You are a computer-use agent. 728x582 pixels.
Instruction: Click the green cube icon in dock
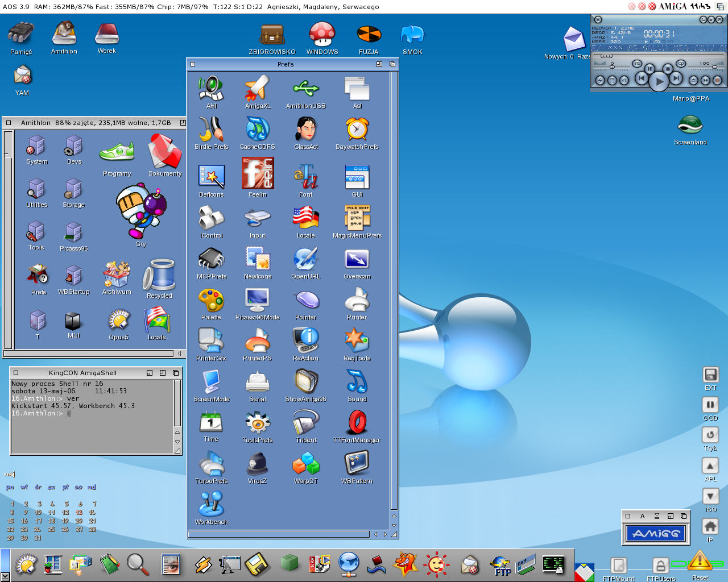tap(289, 563)
